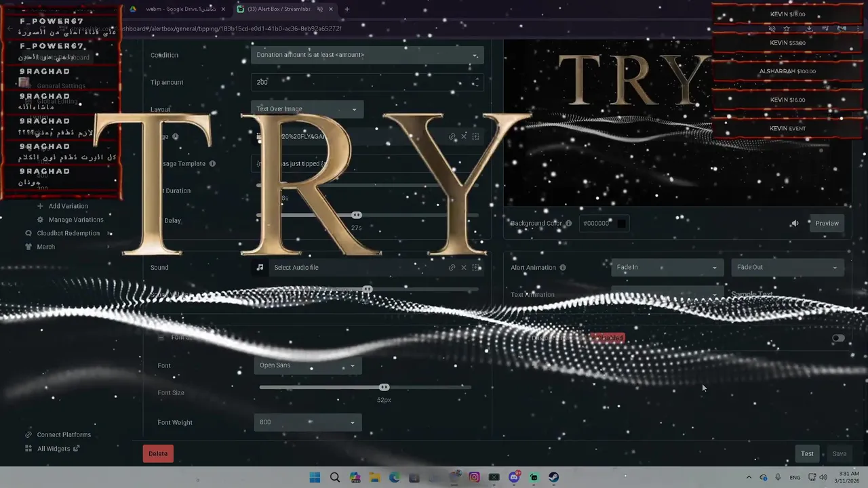The height and width of the screenshot is (488, 868).
Task: Expand the Merch sidebar chevron
Action: (x=108, y=247)
